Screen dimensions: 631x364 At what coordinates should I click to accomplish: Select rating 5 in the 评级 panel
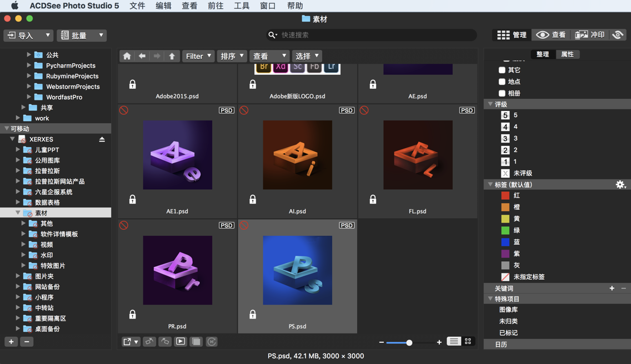(505, 115)
